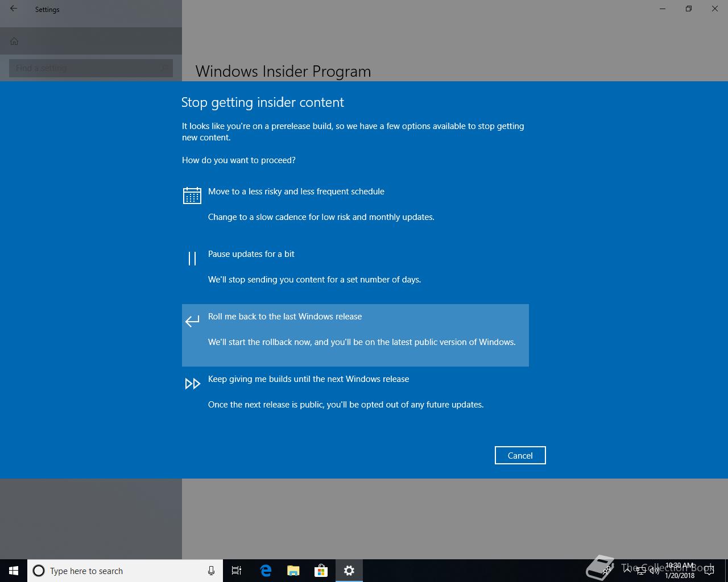Click the We'll stop sending you content text
The height and width of the screenshot is (582, 728).
click(x=315, y=280)
